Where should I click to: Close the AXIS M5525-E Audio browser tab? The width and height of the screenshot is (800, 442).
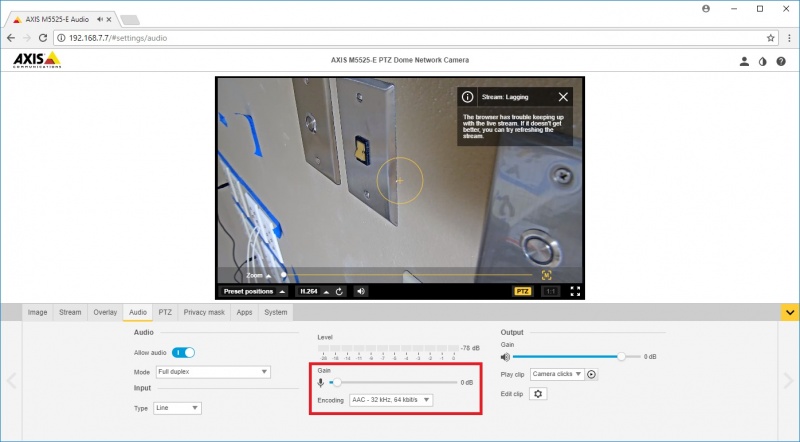pos(109,19)
